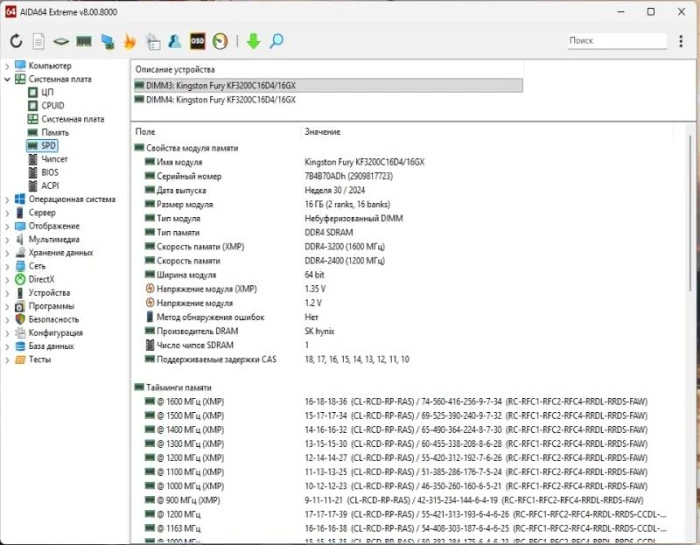Click the Поле column header

click(x=145, y=132)
